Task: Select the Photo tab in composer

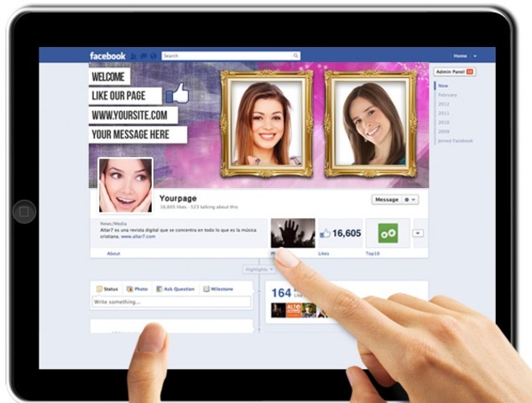Action: pyautogui.click(x=137, y=290)
